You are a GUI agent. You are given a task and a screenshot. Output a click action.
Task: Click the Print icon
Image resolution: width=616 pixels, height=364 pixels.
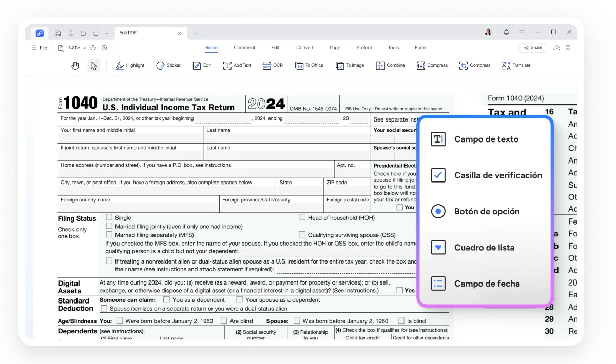click(71, 32)
